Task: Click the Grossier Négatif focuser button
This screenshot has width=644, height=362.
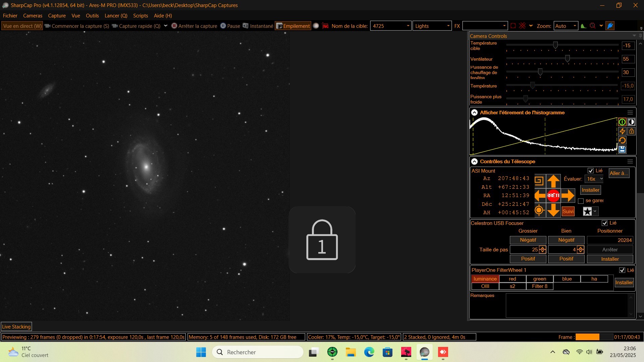Action: 528,240
